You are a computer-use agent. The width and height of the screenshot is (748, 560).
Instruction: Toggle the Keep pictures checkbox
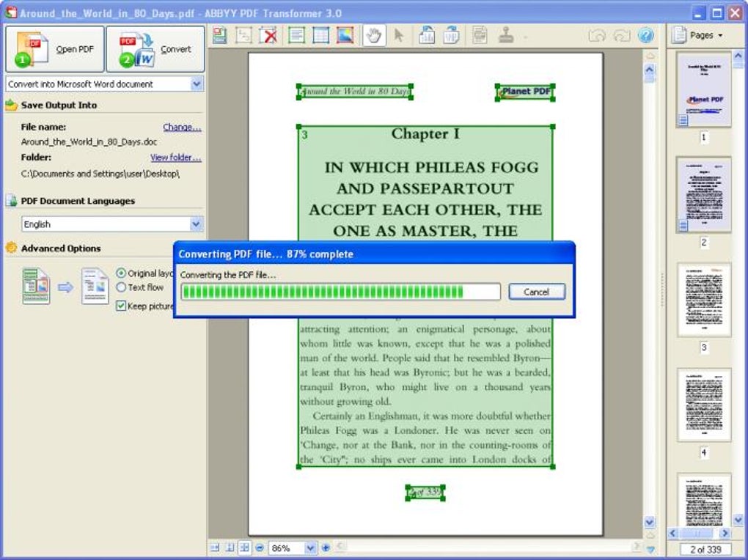tap(121, 306)
